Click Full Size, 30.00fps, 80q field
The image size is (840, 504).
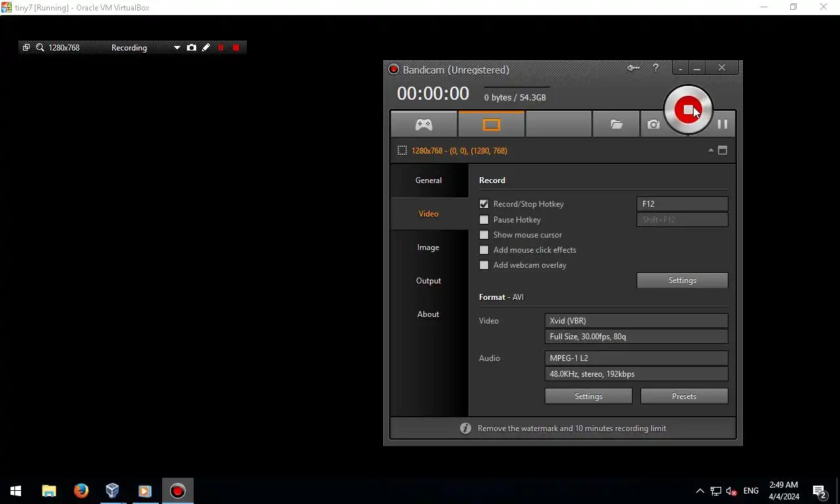[637, 337]
